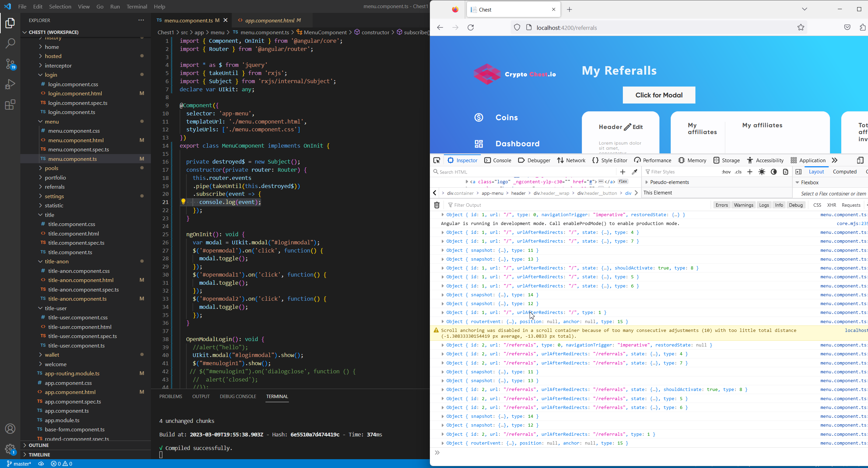Switch to the PROBLEMS panel tab

171,396
